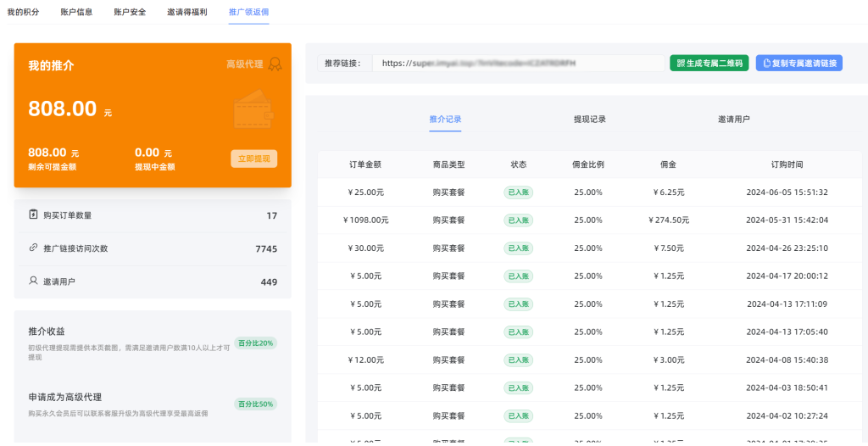Click the 百分比50% badge

(x=255, y=404)
